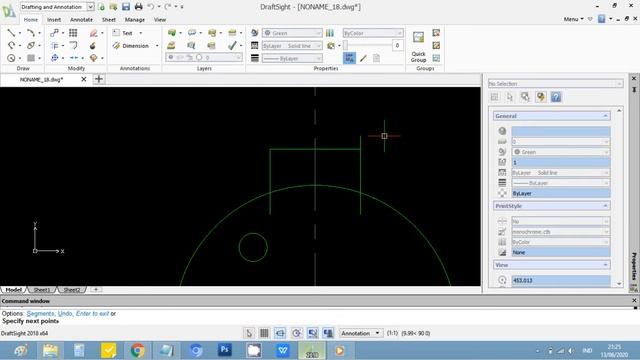The image size is (640, 360).
Task: Click the line scale field showing 1
Action: 561,162
